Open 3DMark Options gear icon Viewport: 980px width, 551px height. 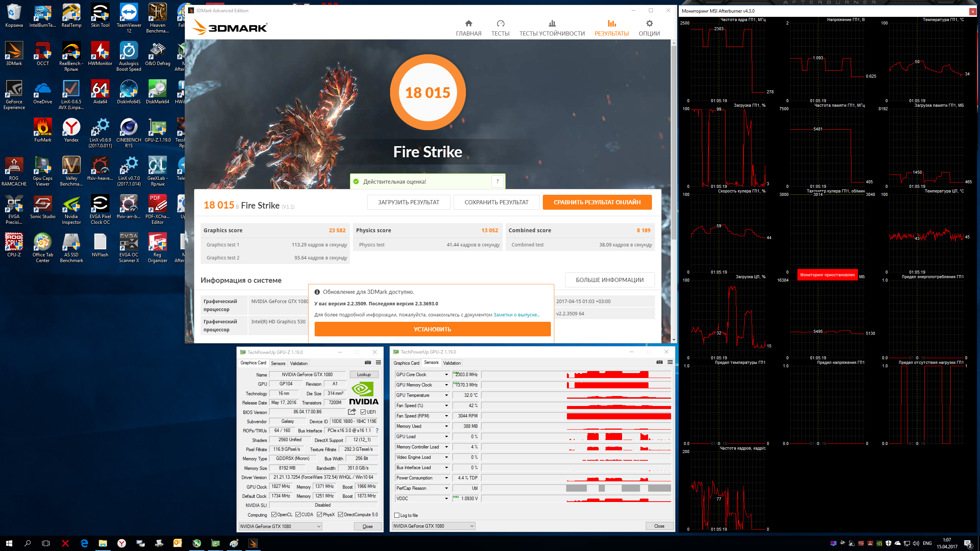click(x=649, y=24)
